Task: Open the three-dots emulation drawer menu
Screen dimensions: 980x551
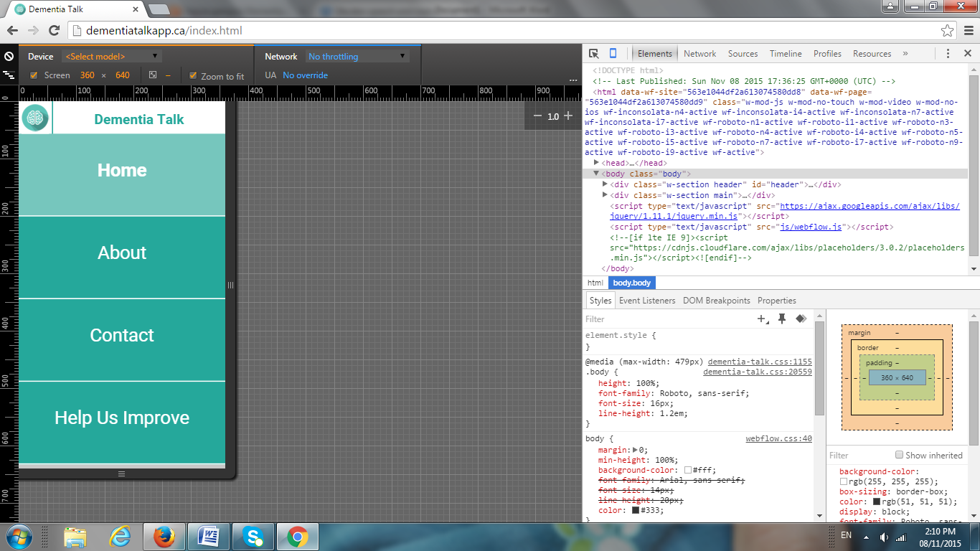Action: coord(573,80)
